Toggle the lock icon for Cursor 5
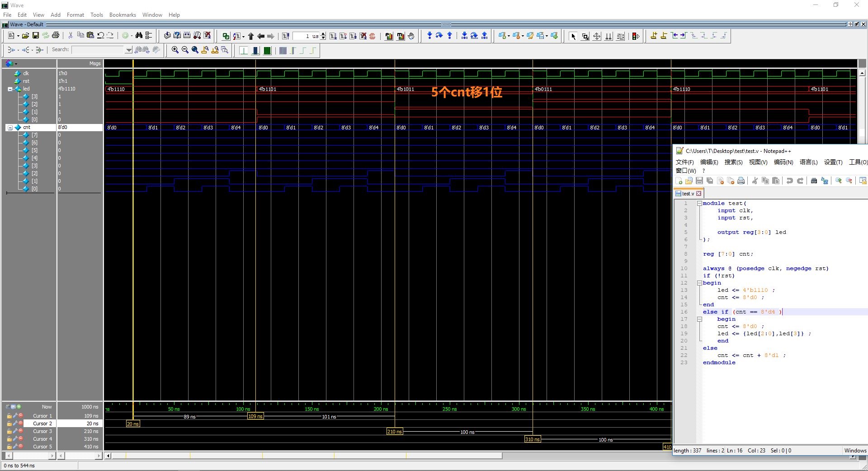This screenshot has height=471, width=868. click(9, 447)
